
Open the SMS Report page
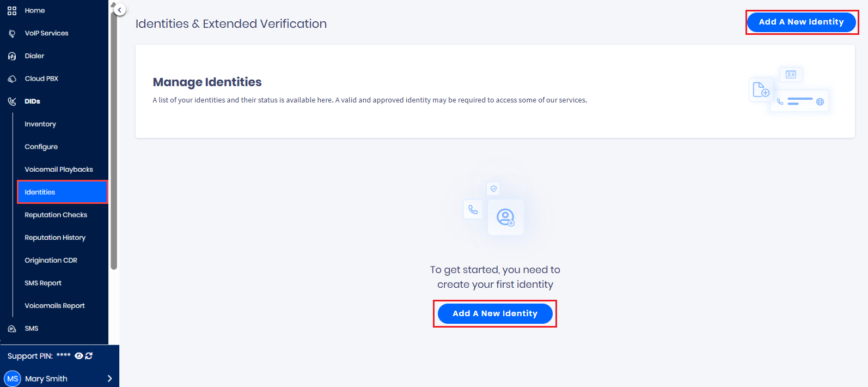click(x=44, y=283)
